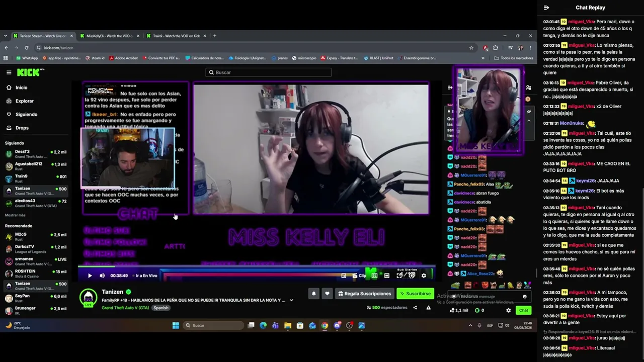Show hidden system tray icons
644x362 pixels.
[x=470, y=325]
